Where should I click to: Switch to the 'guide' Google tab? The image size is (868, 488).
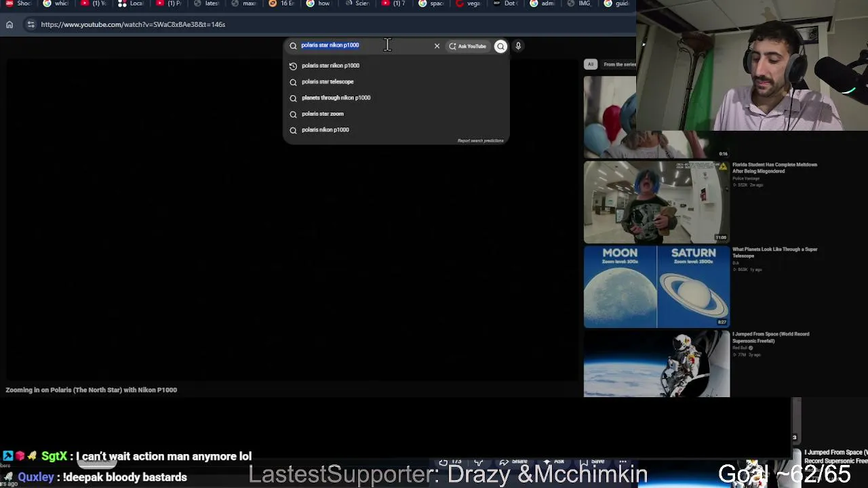coord(618,3)
